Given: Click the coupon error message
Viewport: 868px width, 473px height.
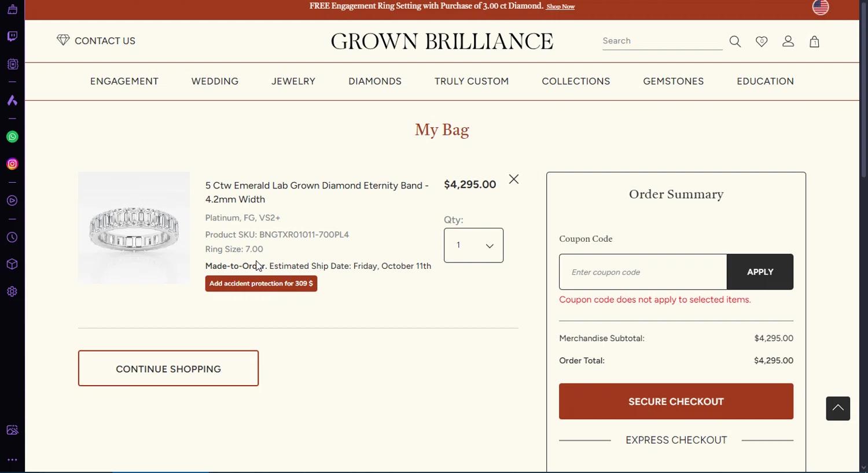Looking at the screenshot, I should click(655, 300).
